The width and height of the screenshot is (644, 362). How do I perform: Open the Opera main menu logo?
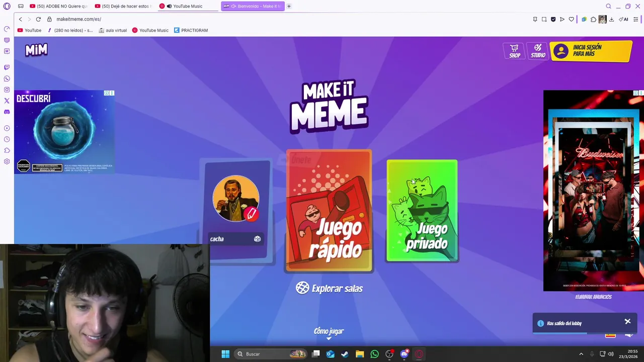pos(7,6)
